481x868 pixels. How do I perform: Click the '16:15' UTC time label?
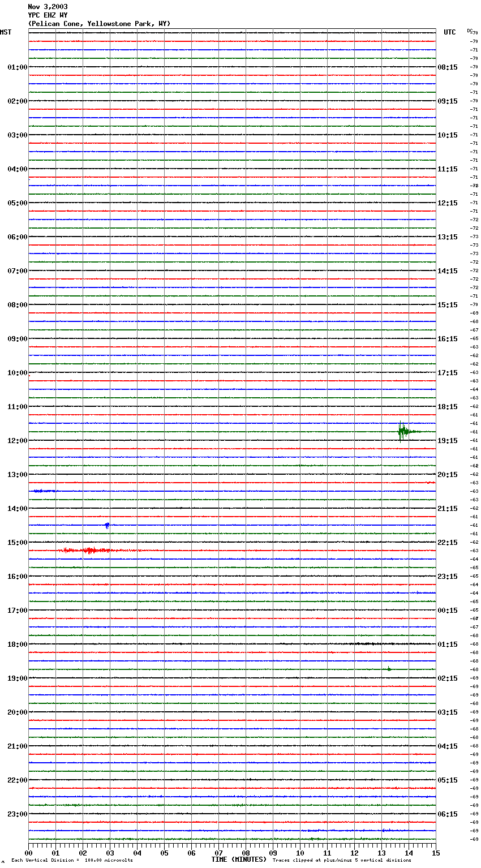pos(448,339)
